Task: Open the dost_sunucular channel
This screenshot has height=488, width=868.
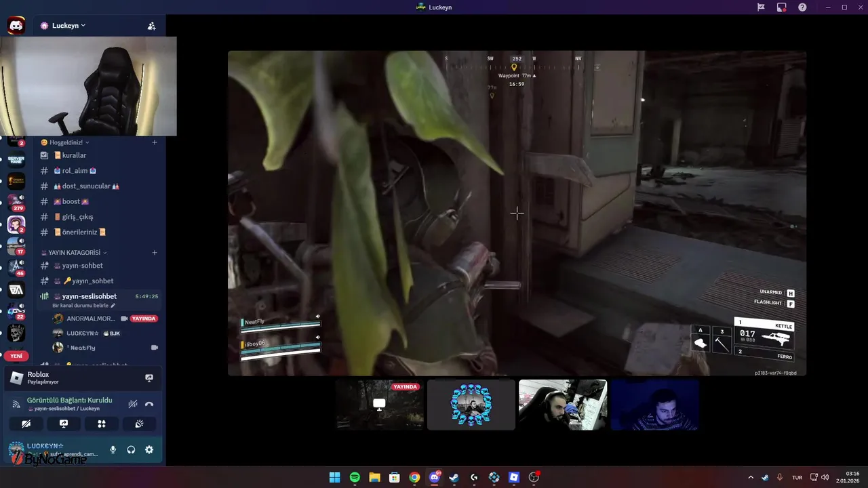Action: 99,186
